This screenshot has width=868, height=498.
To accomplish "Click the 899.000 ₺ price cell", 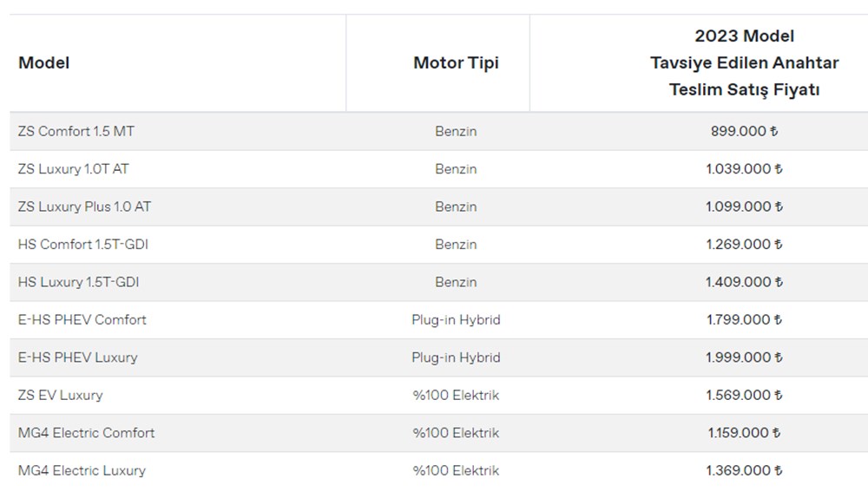I will [x=744, y=131].
